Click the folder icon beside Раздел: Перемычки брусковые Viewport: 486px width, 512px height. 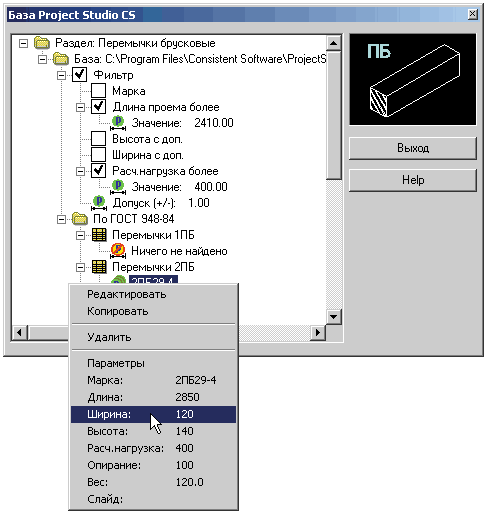pyautogui.click(x=42, y=43)
